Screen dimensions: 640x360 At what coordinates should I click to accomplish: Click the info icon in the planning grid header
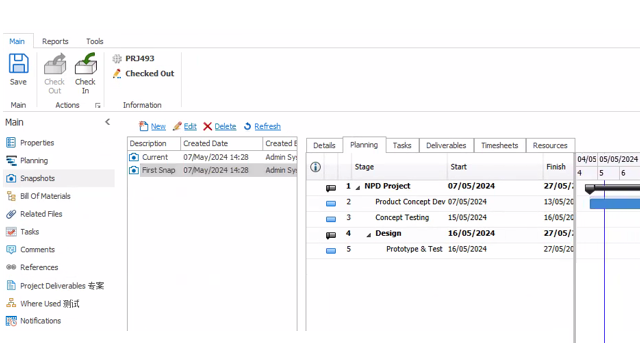tap(316, 167)
